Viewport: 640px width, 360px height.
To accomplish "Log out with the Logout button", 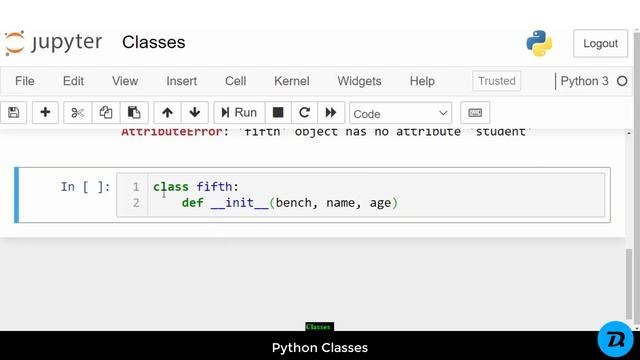I will click(600, 43).
